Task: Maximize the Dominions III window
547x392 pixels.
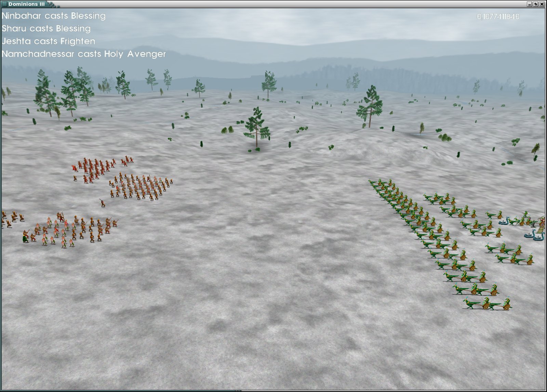Action: (536, 4)
